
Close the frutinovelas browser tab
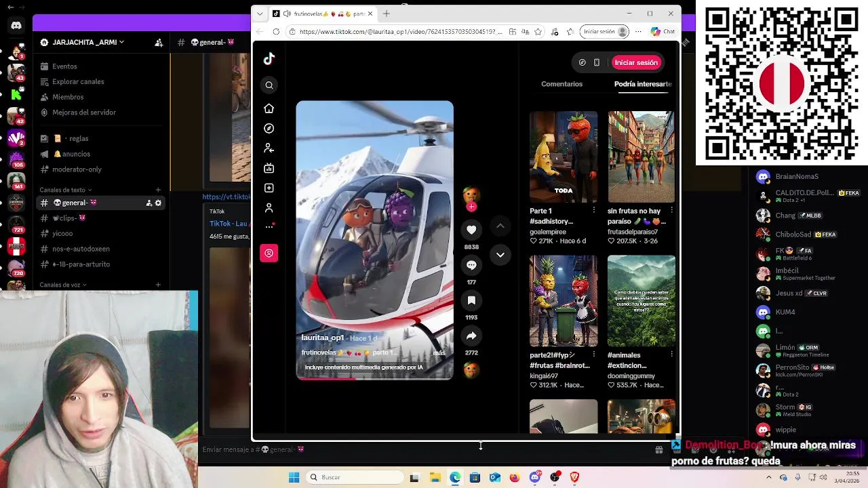tap(370, 14)
